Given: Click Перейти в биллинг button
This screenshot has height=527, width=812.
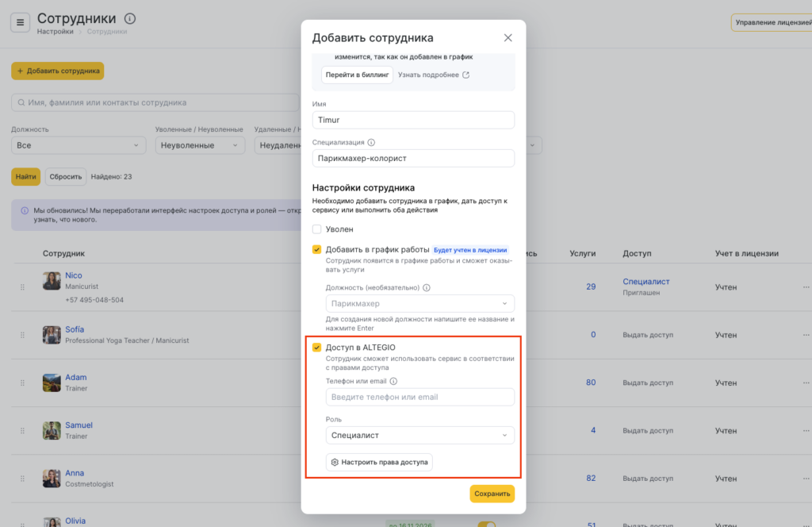Looking at the screenshot, I should [x=357, y=75].
